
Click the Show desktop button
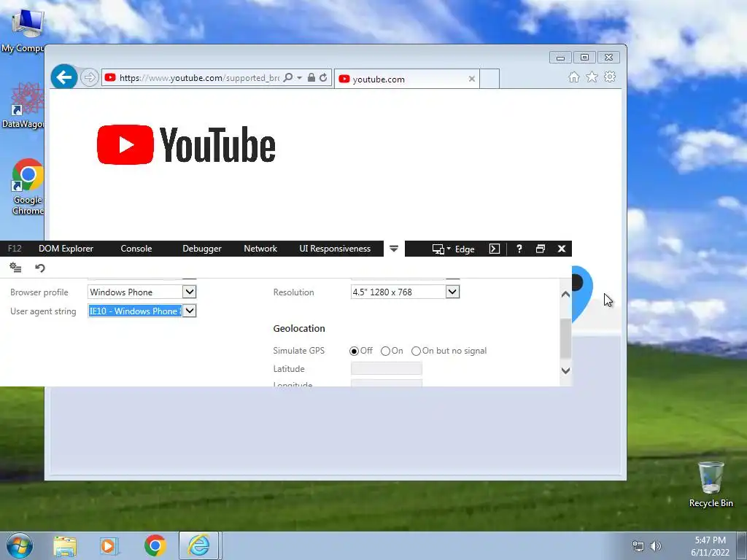click(742, 545)
